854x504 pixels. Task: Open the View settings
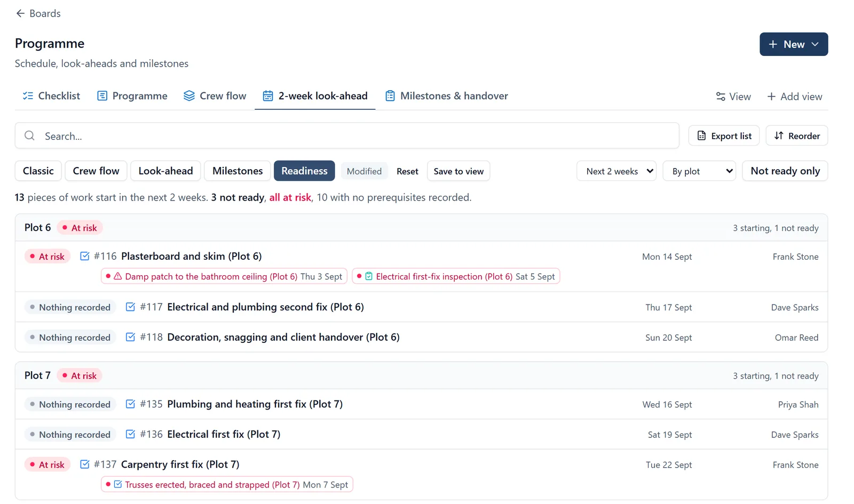coord(733,97)
